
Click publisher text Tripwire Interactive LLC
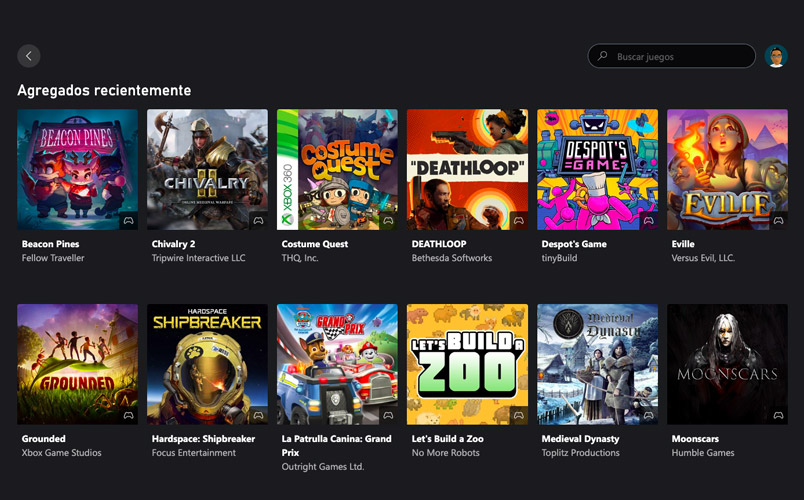point(198,258)
